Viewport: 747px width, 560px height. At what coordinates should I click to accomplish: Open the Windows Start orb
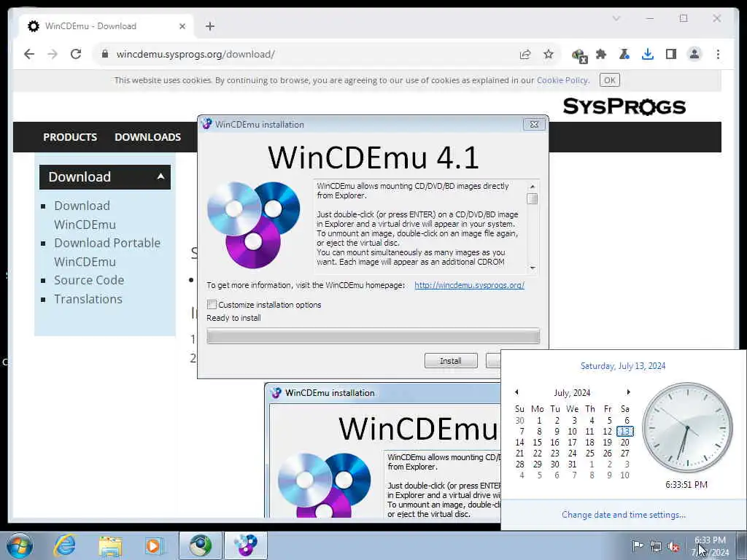pos(20,545)
